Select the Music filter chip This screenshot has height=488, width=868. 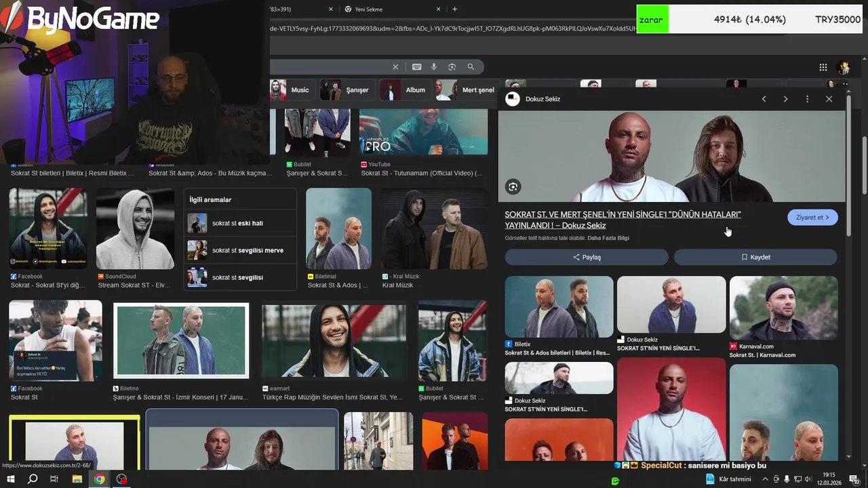click(x=290, y=90)
